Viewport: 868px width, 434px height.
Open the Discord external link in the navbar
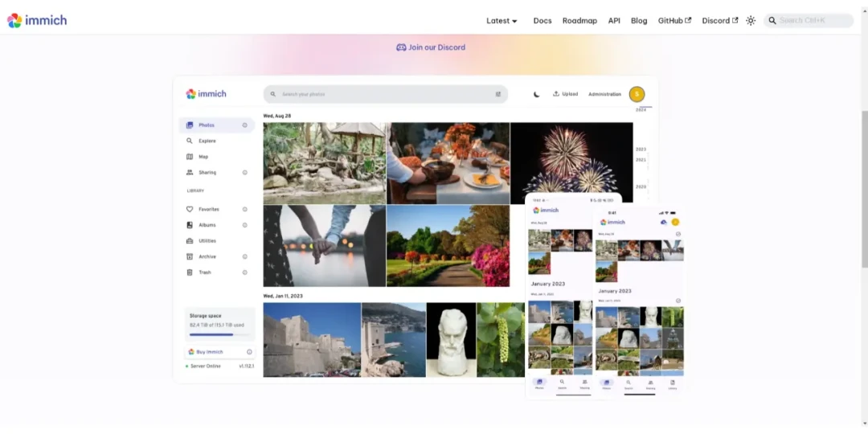(719, 20)
